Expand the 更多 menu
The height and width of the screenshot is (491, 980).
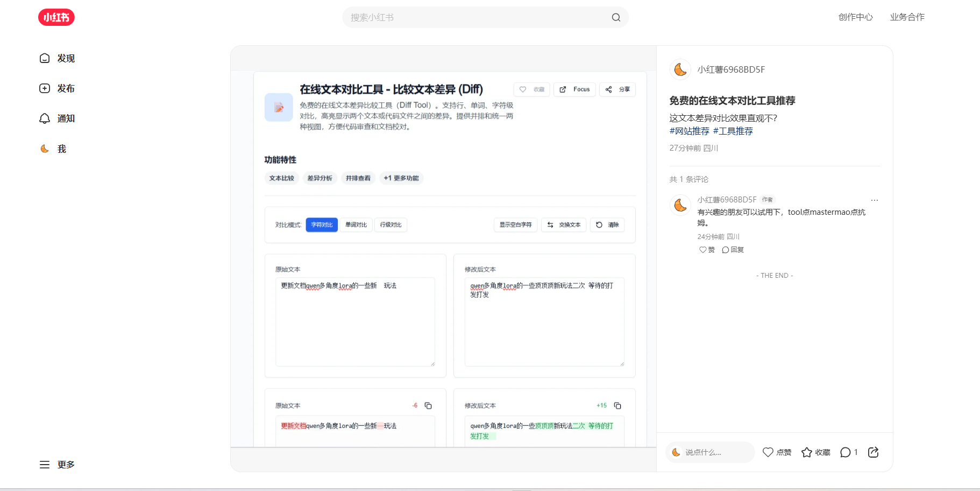(x=57, y=465)
